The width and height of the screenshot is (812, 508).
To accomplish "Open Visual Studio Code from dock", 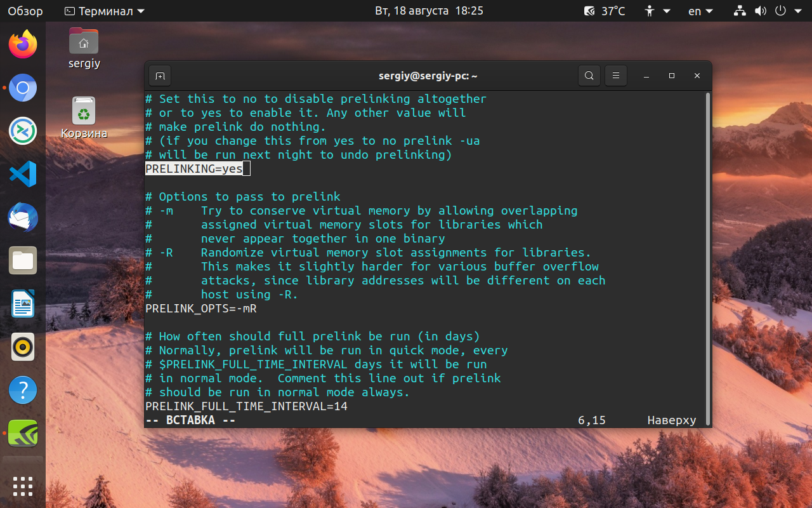I will 23,174.
